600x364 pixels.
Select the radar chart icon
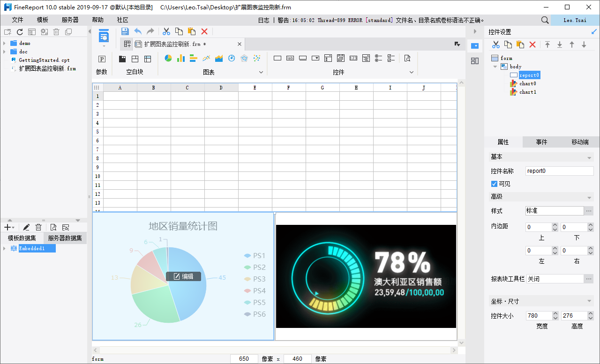(x=244, y=59)
